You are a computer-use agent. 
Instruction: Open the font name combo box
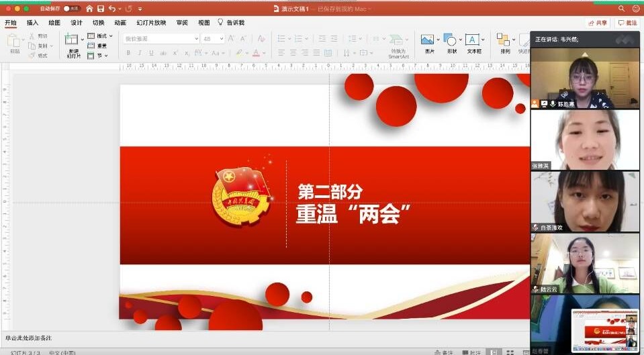pos(161,39)
